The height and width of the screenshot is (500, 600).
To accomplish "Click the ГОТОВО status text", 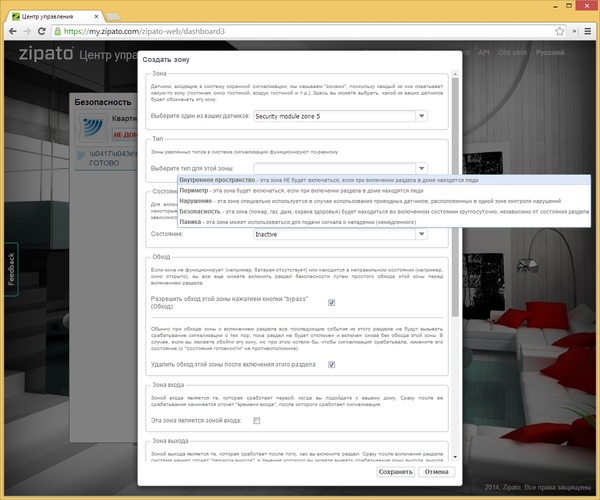I will tap(104, 163).
